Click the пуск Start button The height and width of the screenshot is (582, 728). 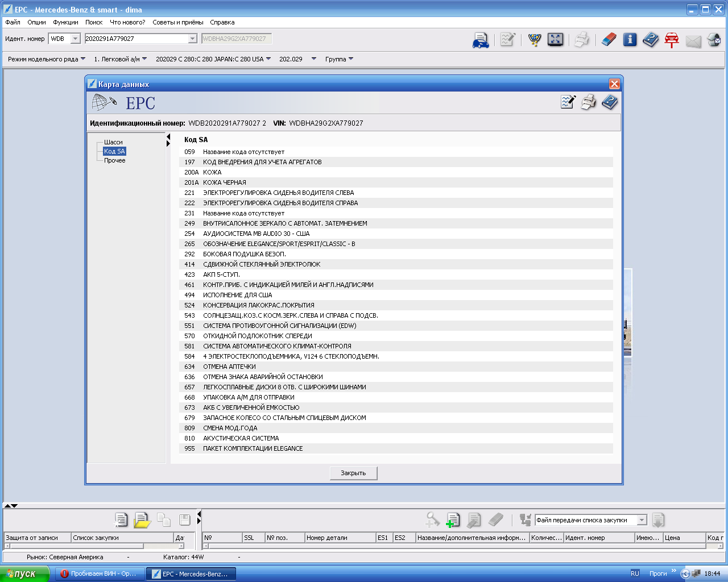click(25, 573)
